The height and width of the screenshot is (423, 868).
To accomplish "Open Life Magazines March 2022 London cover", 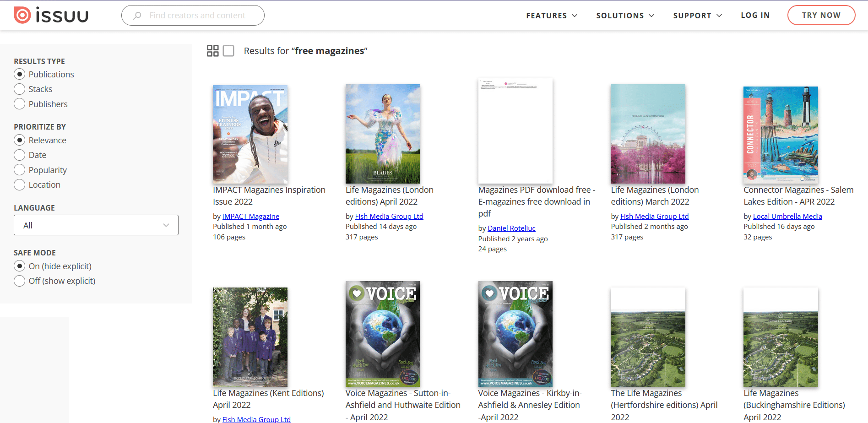I will 648,134.
